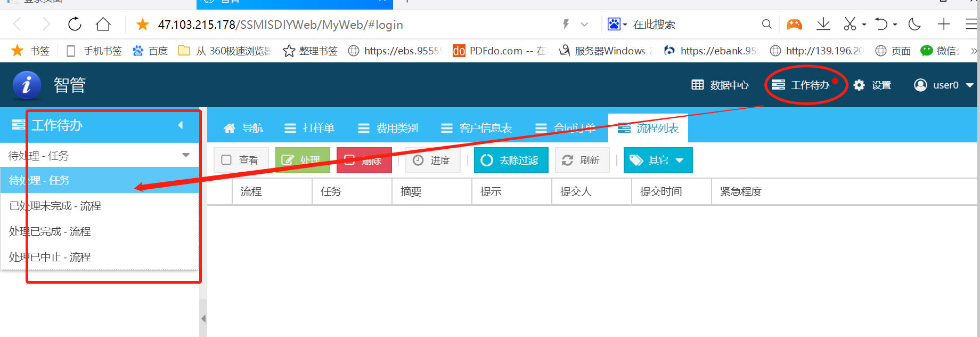
Task: Open the 待处理 - 任务 combo box
Action: tap(100, 155)
